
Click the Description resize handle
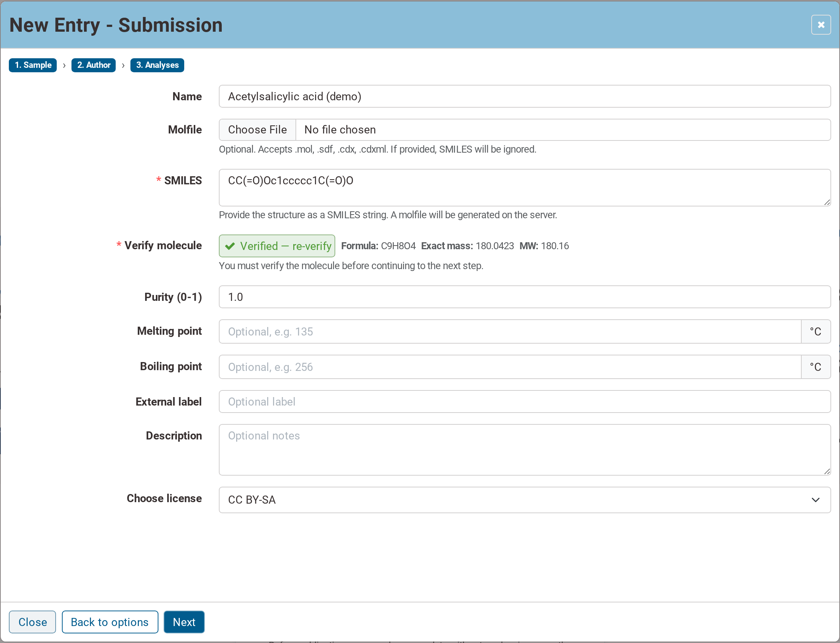827,472
